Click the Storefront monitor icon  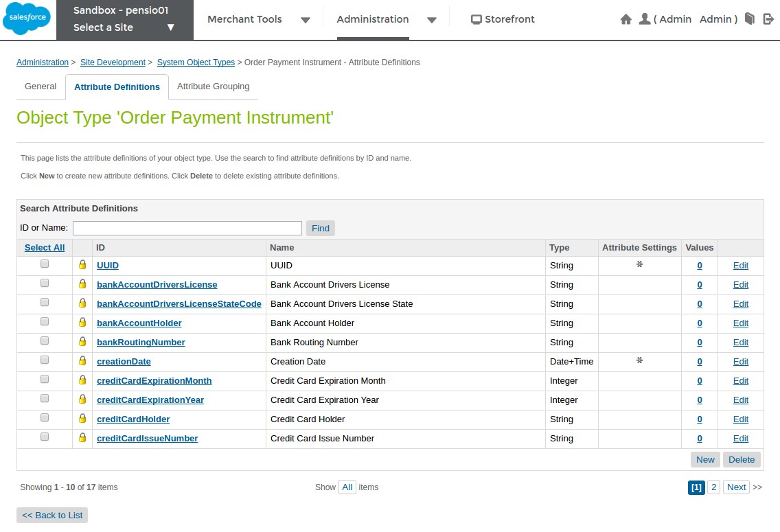coord(476,19)
